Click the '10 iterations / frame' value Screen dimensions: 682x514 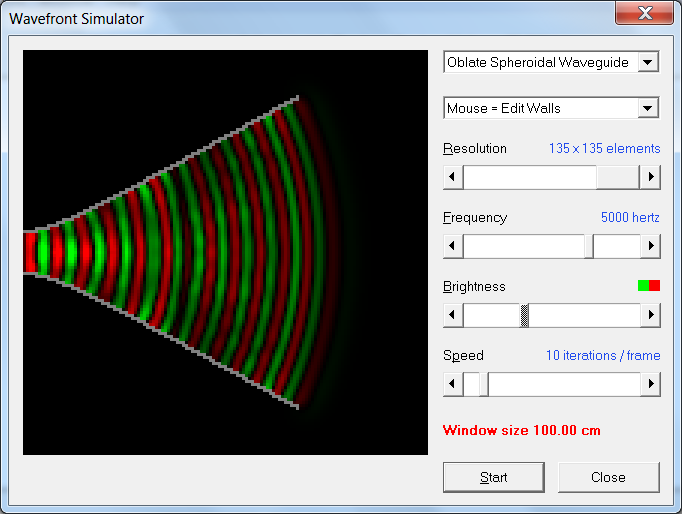(x=603, y=355)
